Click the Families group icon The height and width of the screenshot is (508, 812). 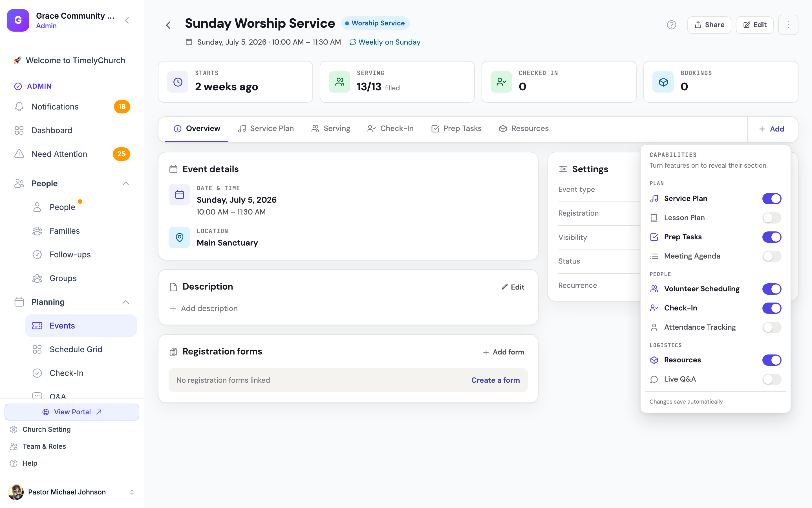point(37,231)
